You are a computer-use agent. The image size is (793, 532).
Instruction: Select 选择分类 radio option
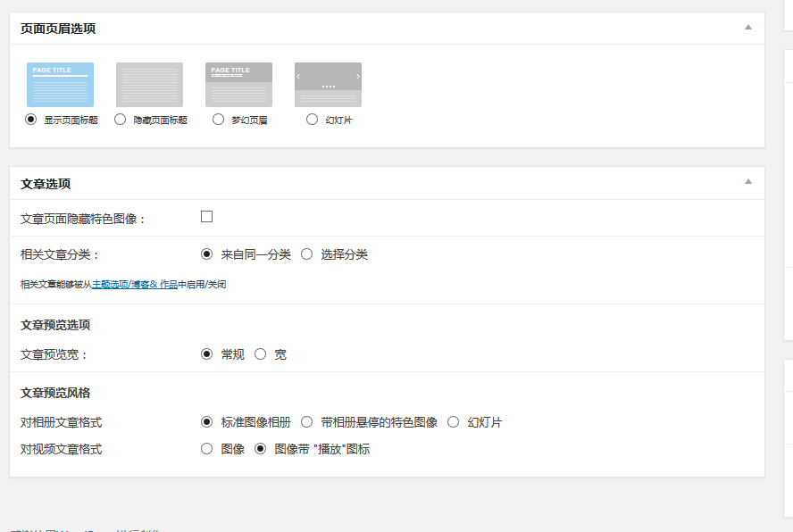306,254
